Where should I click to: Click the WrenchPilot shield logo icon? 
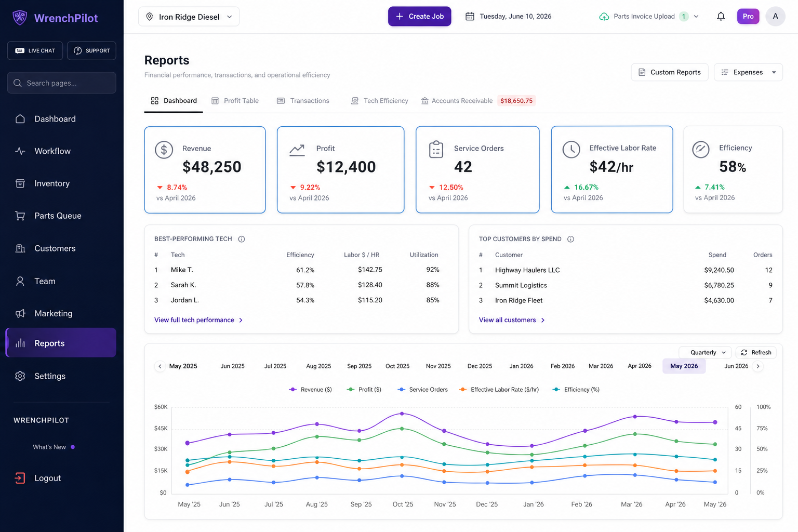(20, 18)
